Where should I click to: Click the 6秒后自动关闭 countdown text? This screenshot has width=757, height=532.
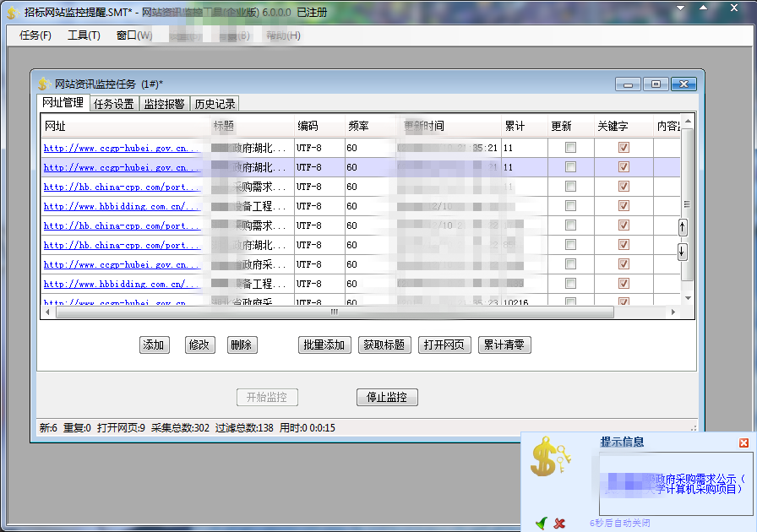click(x=620, y=523)
